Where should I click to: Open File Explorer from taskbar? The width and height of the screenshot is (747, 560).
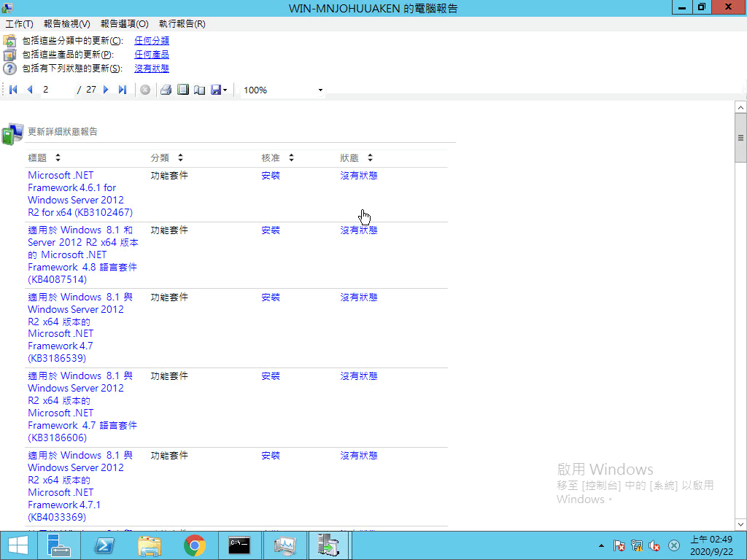point(149,545)
